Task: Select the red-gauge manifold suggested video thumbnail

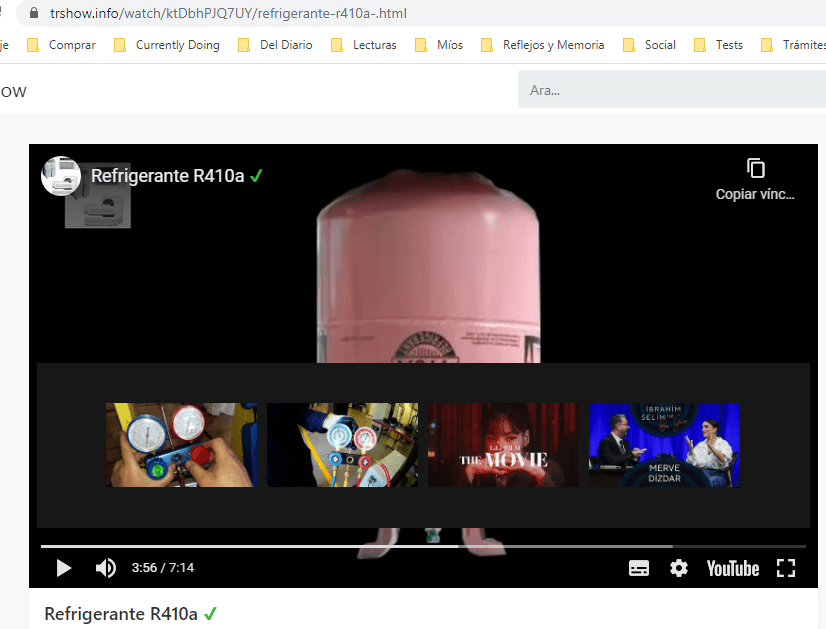Action: (x=181, y=445)
